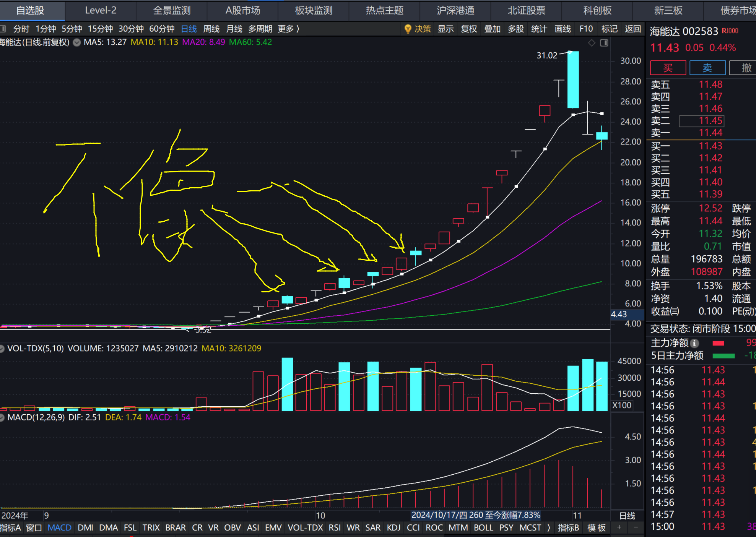756x537 pixels.
Task: Switch chart period to 60分钟
Action: 162,29
